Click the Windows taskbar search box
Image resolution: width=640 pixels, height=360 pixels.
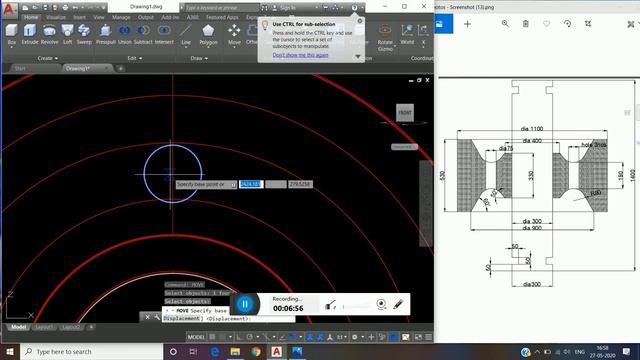coord(91,351)
